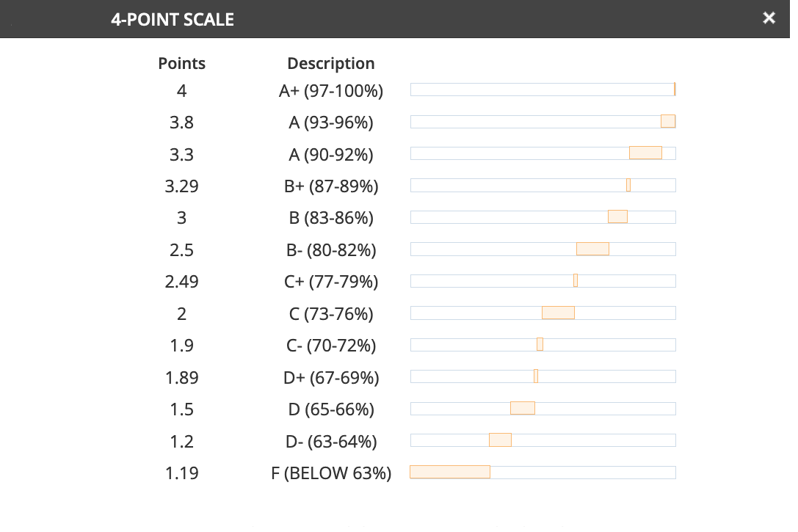This screenshot has width=798, height=532.
Task: Select the F (BELOW 63%) description text
Action: click(x=330, y=473)
